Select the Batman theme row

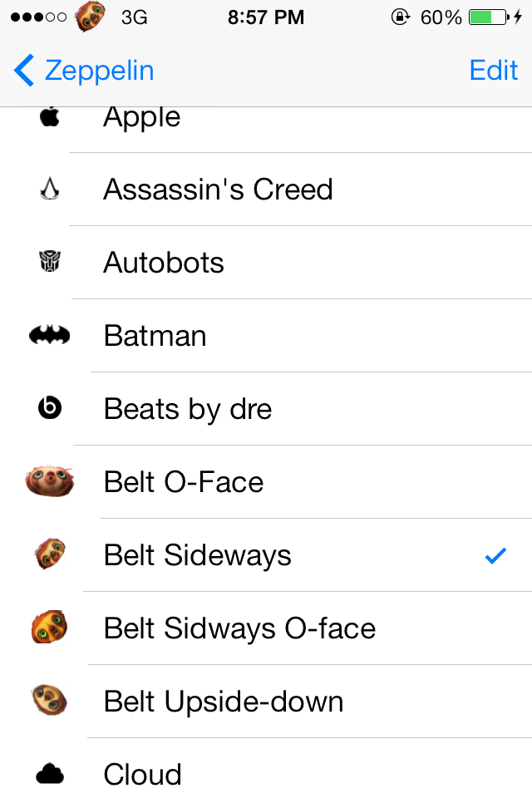click(x=155, y=336)
